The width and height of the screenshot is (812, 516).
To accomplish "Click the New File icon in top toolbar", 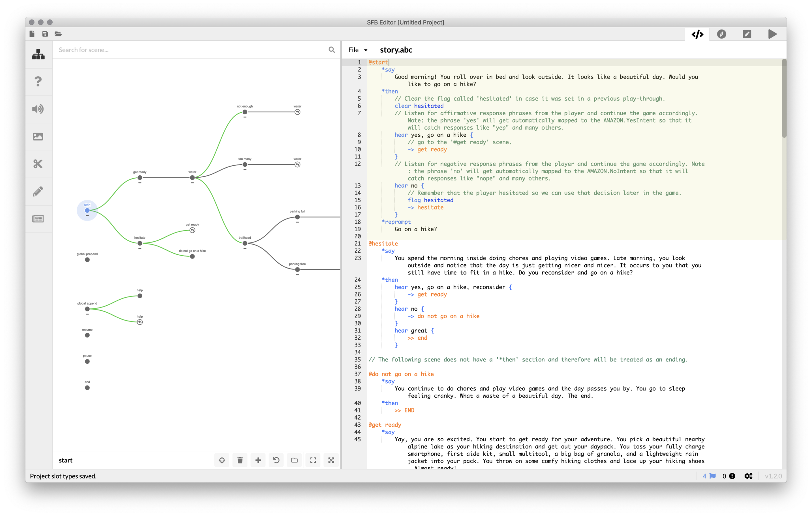I will coord(32,34).
